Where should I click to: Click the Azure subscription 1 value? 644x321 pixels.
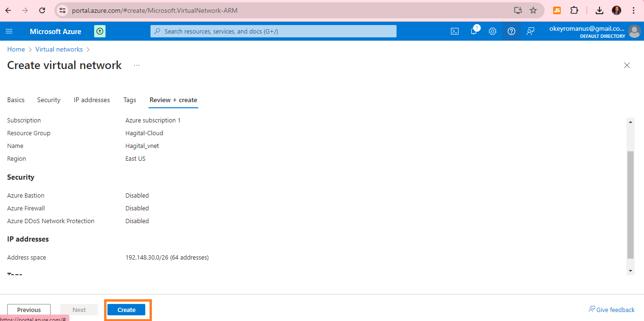pyautogui.click(x=153, y=120)
